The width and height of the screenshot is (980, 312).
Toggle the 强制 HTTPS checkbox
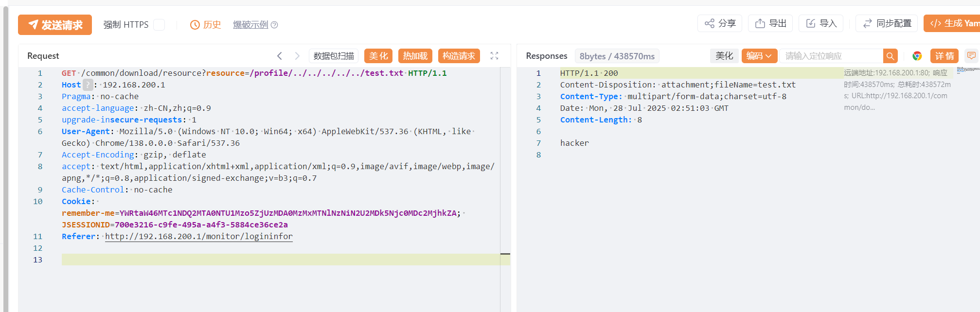159,25
